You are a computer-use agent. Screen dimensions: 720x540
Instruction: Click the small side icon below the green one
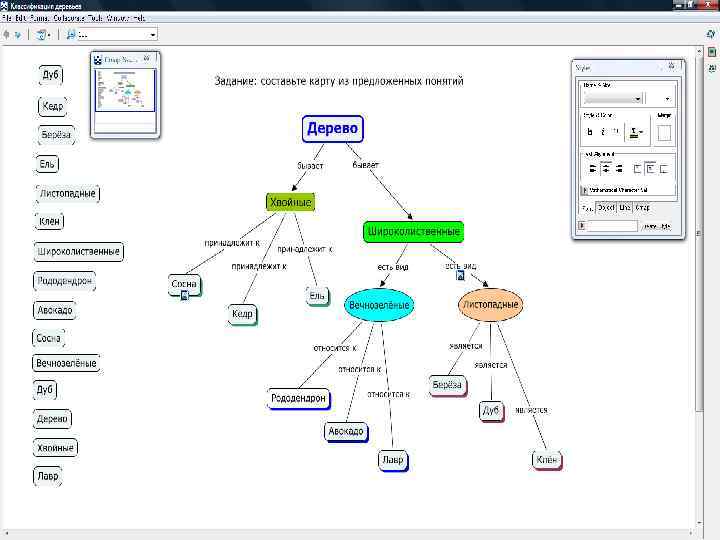click(x=712, y=68)
